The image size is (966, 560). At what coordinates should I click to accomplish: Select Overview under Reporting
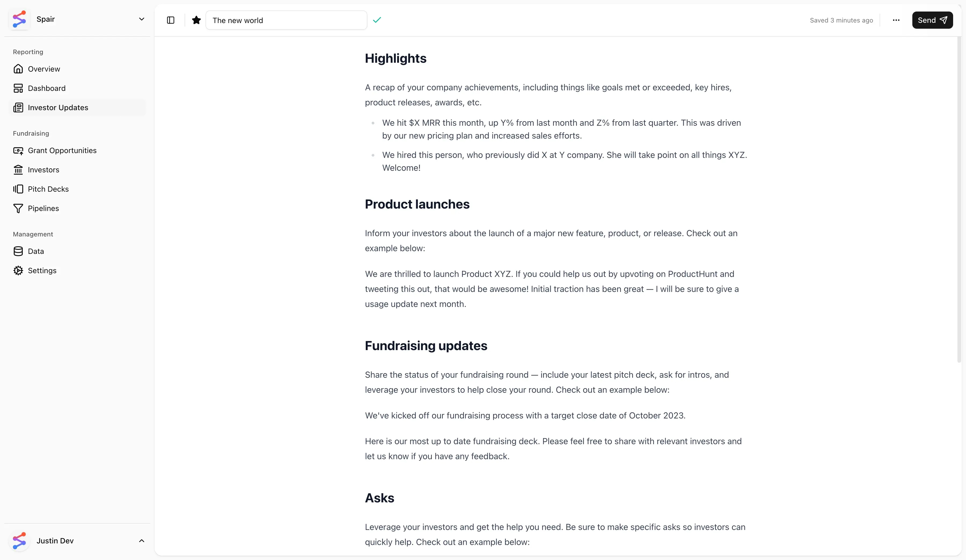(44, 69)
